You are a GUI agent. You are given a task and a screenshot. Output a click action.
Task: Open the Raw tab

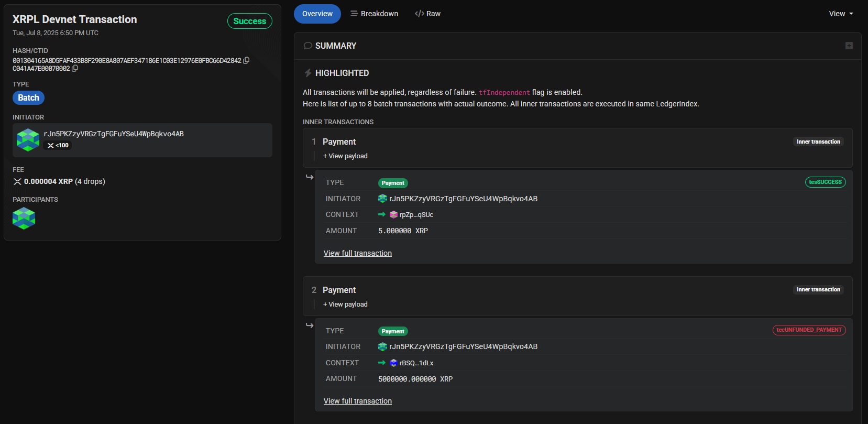[x=427, y=14]
